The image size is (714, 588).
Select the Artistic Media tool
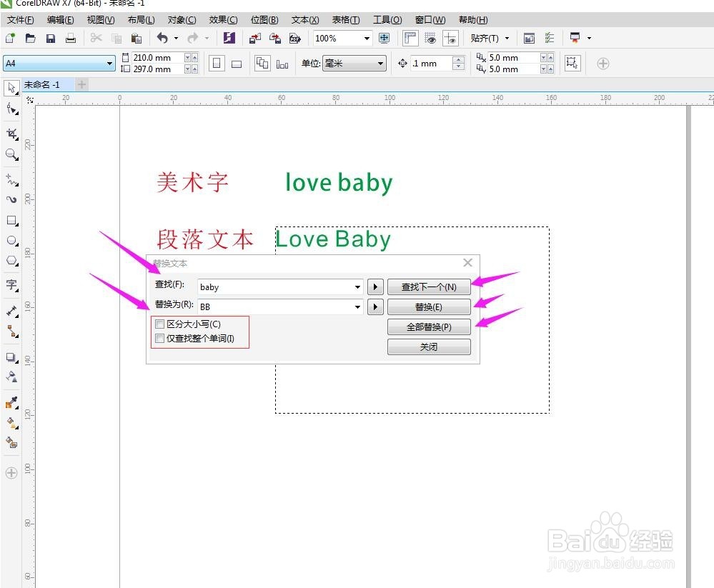pyautogui.click(x=12, y=199)
